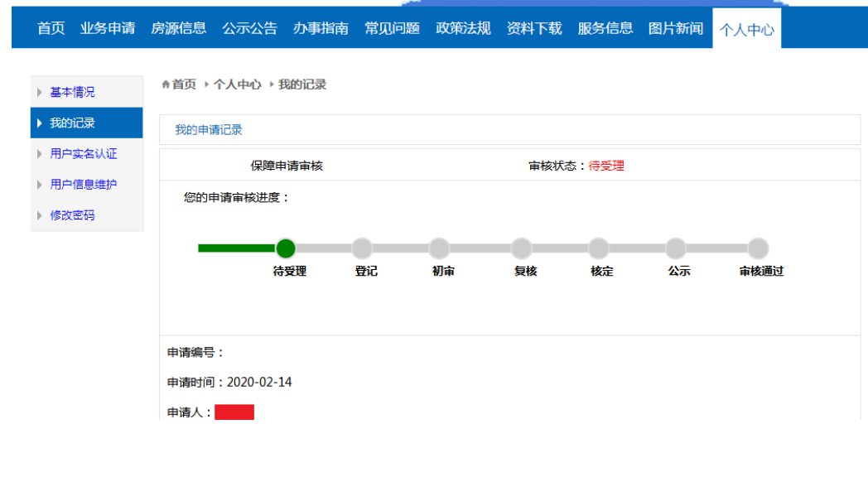The height and width of the screenshot is (477, 868).
Task: Click the 复核 step circle
Action: pos(521,248)
